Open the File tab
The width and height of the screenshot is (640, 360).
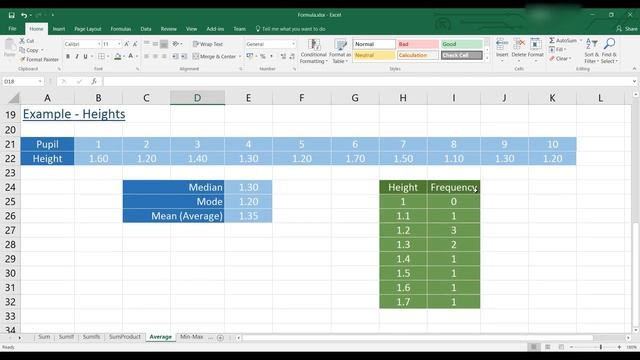pyautogui.click(x=12, y=29)
